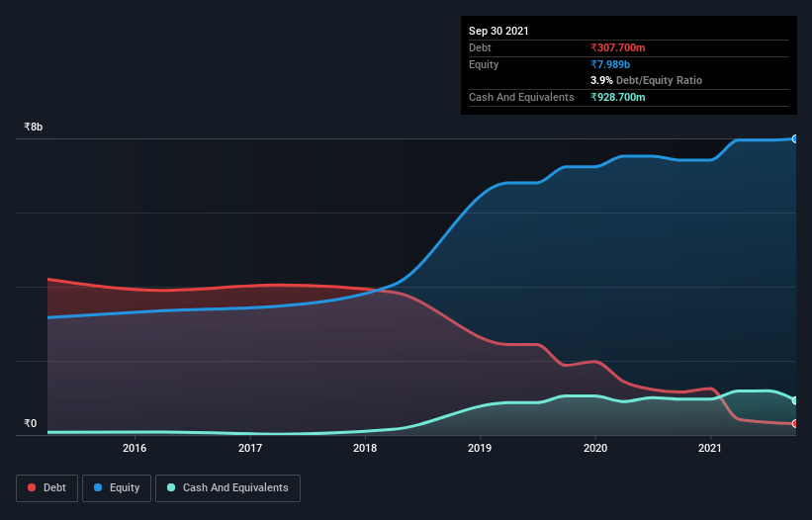Click the Equity label in tooltip
The width and height of the screenshot is (812, 520).
point(484,64)
